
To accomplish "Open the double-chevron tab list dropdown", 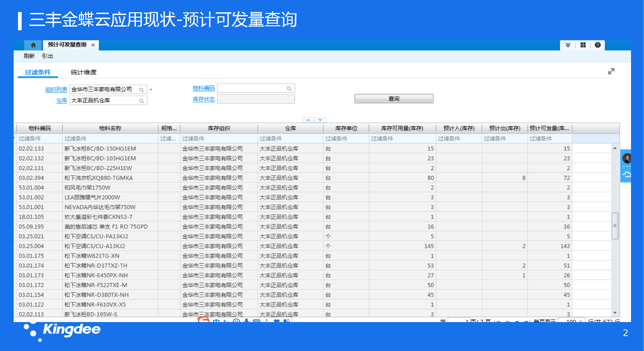I will point(568,45).
